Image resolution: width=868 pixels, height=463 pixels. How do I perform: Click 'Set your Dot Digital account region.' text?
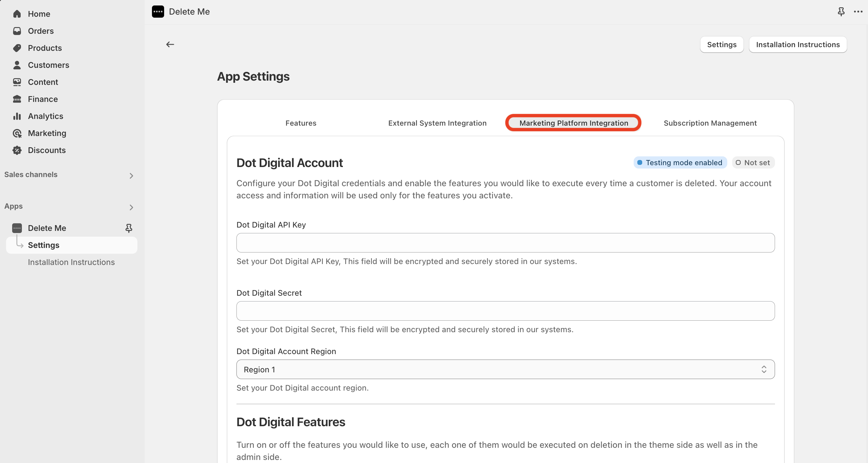click(x=302, y=388)
